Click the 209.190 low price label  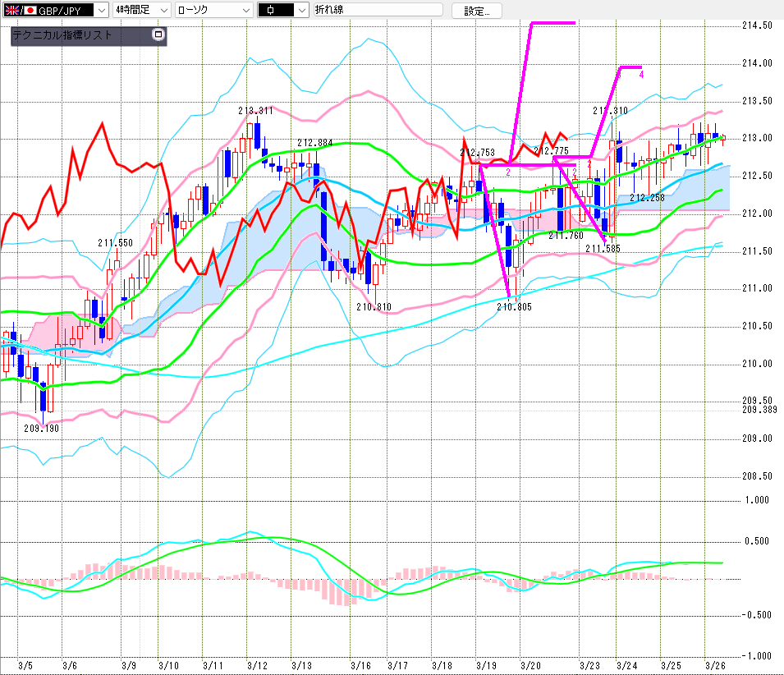coord(41,428)
